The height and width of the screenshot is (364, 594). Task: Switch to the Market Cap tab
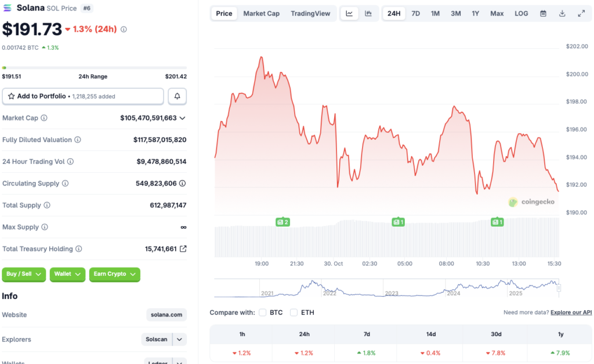click(261, 13)
